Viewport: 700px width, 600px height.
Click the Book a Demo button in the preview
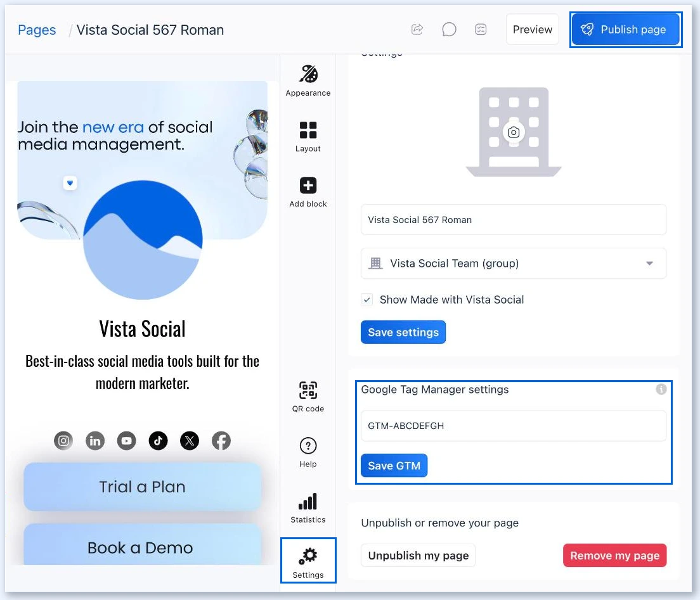[x=143, y=545]
